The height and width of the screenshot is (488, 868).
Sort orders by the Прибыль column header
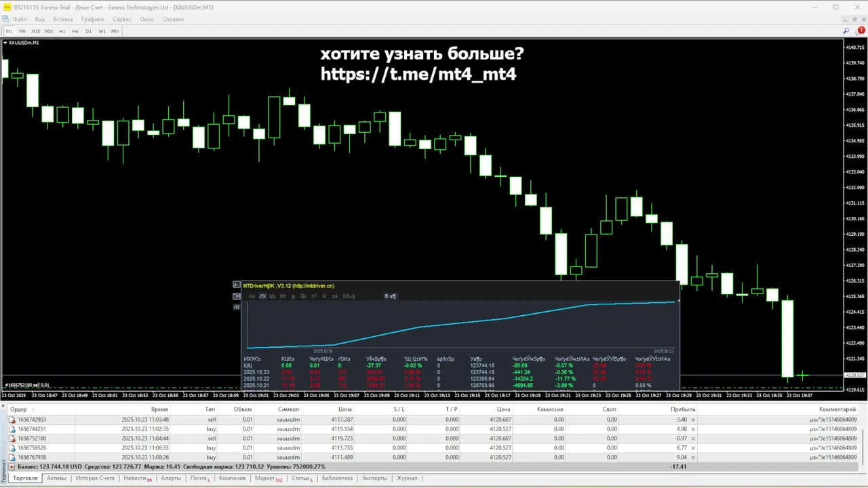click(x=683, y=409)
